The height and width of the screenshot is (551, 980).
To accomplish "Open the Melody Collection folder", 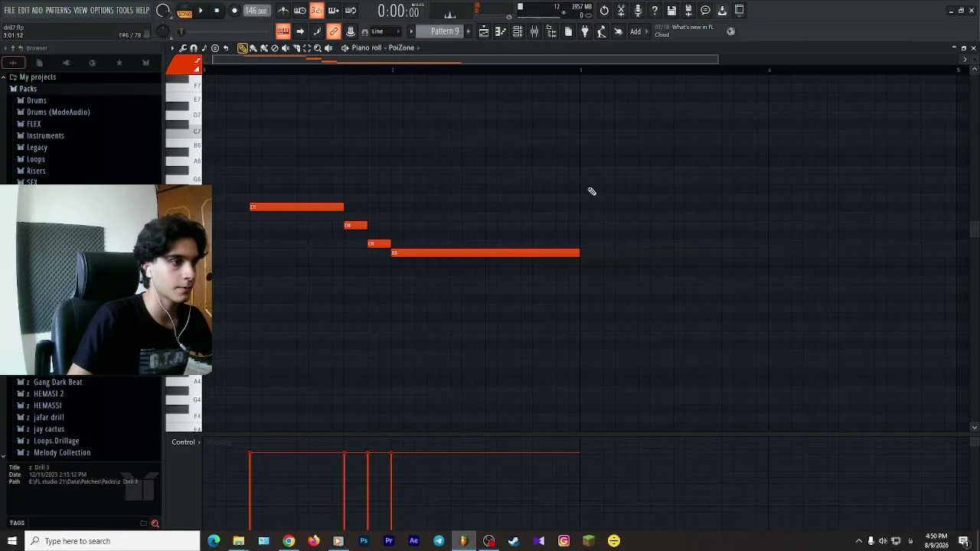I will coord(62,453).
